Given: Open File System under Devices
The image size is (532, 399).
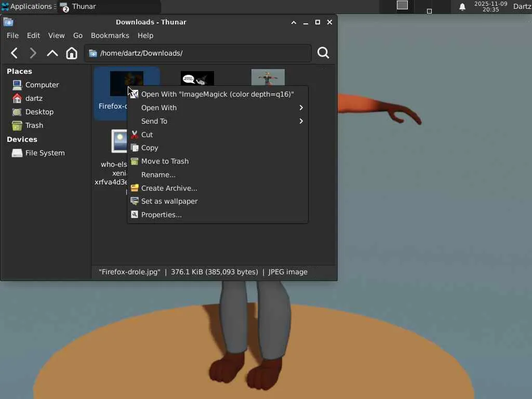Looking at the screenshot, I should coord(45,153).
